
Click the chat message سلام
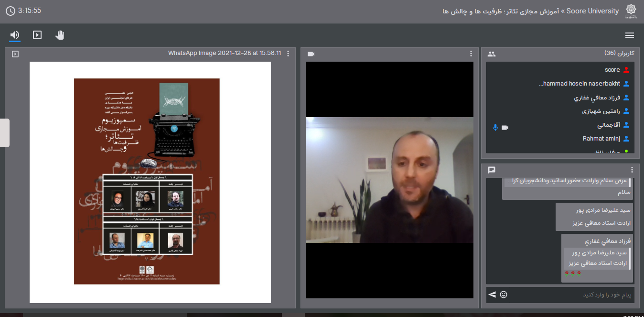tap(624, 192)
